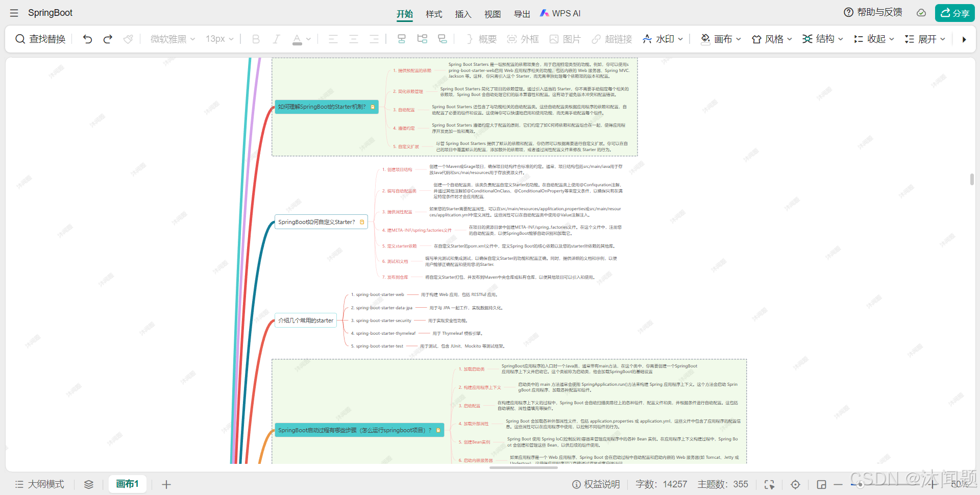Viewport: 980px width, 495px height.
Task: Click the zoom slider handle
Action: pos(860,484)
